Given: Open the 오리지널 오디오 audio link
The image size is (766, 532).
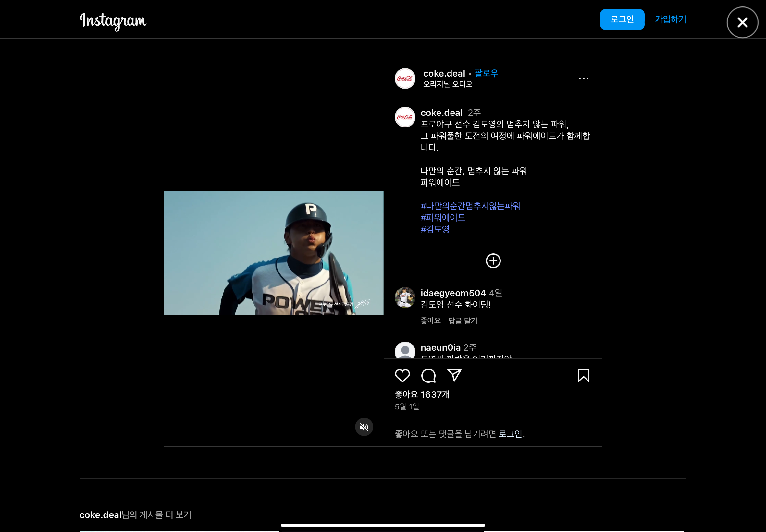Looking at the screenshot, I should [x=448, y=84].
